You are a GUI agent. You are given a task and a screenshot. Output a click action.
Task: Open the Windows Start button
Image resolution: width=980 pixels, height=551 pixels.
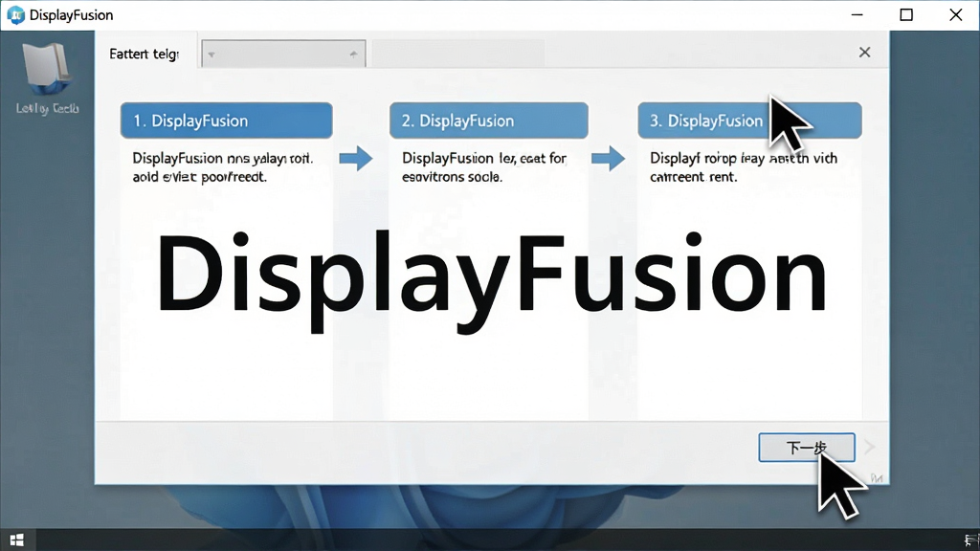tap(17, 540)
